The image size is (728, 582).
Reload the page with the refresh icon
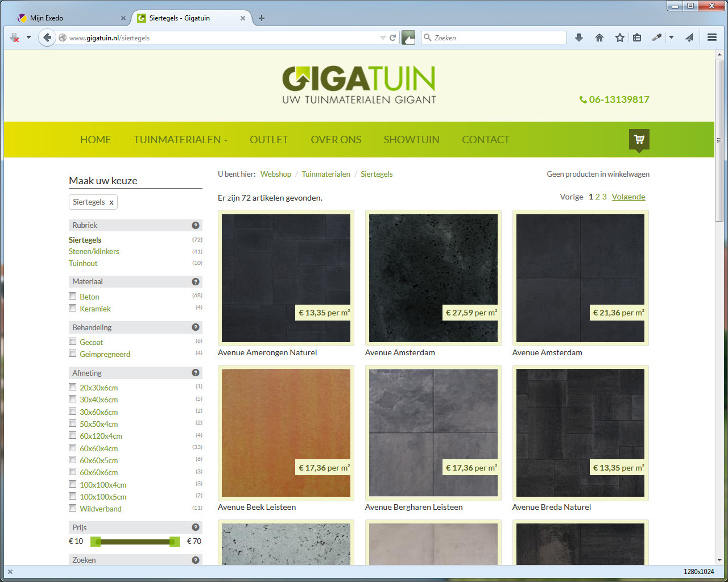tap(392, 38)
